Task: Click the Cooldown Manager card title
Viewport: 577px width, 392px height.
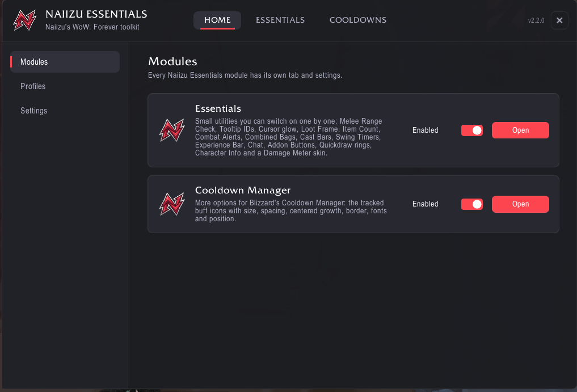Action: [243, 190]
